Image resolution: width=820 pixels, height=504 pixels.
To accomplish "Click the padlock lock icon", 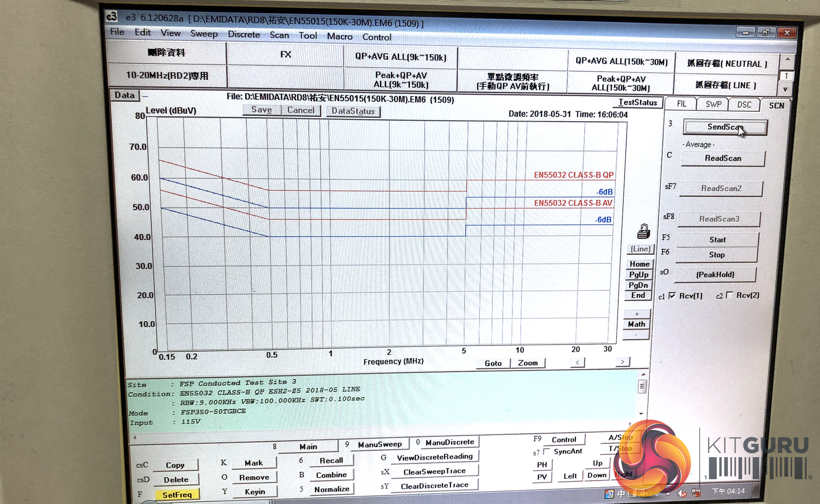I will (x=643, y=232).
